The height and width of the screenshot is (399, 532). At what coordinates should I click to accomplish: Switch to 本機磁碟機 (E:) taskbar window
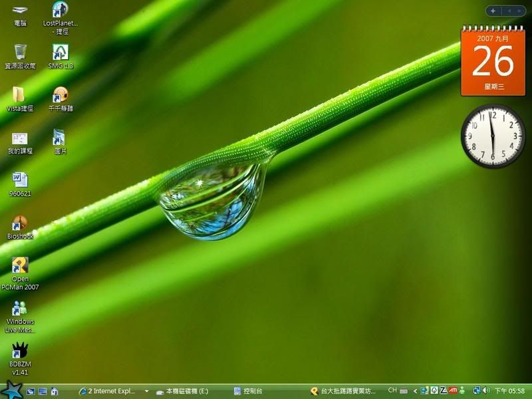188,391
